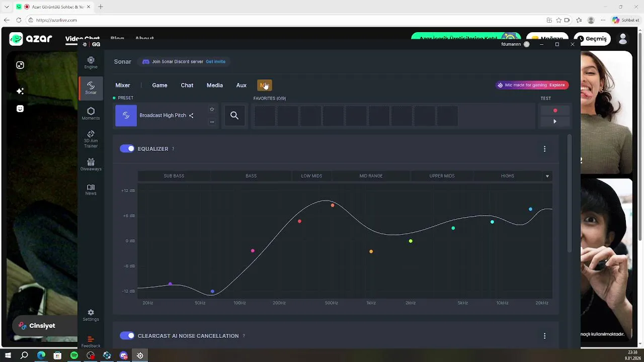Open the Feedback panel
The image size is (644, 362).
[x=91, y=342]
